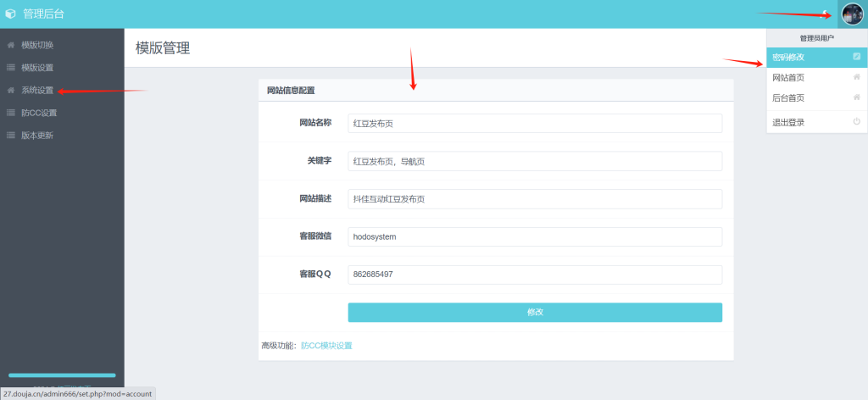Click the 客服微信 field label
The width and height of the screenshot is (868, 400).
tap(315, 236)
